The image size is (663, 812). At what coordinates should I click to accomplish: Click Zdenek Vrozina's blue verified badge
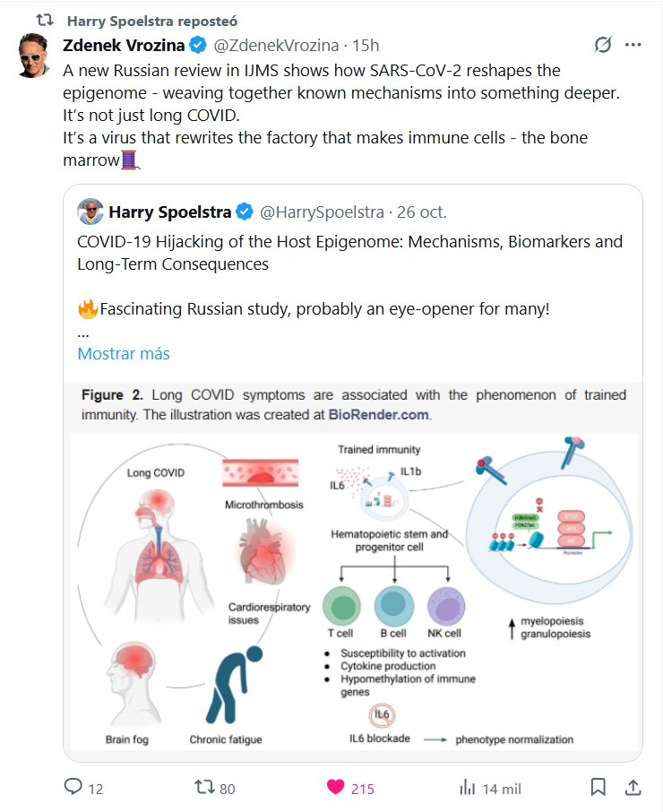198,46
